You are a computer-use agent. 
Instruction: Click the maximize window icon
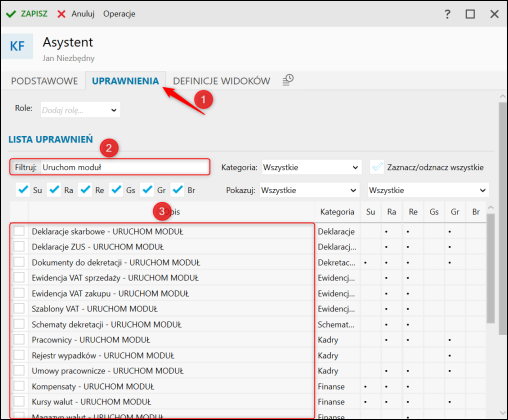[470, 14]
